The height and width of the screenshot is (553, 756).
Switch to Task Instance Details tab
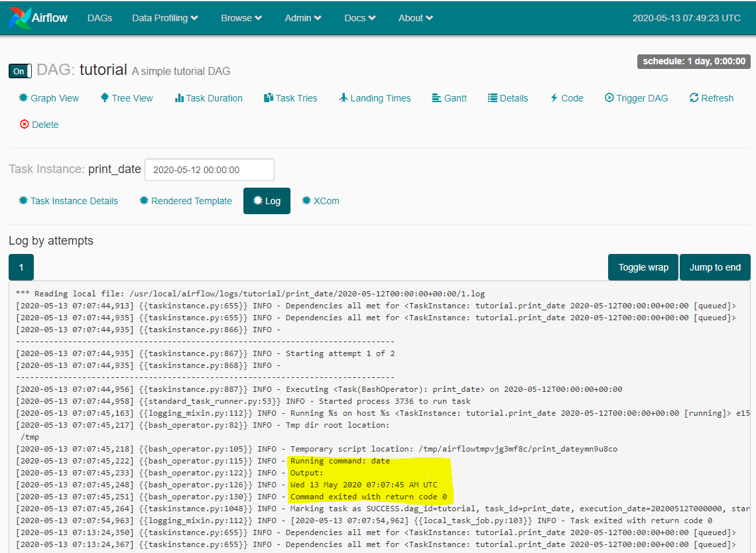[68, 200]
